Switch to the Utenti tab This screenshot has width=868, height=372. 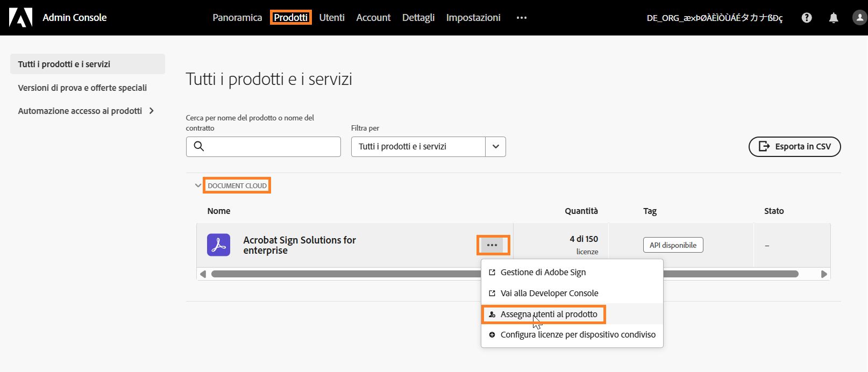[x=332, y=18]
